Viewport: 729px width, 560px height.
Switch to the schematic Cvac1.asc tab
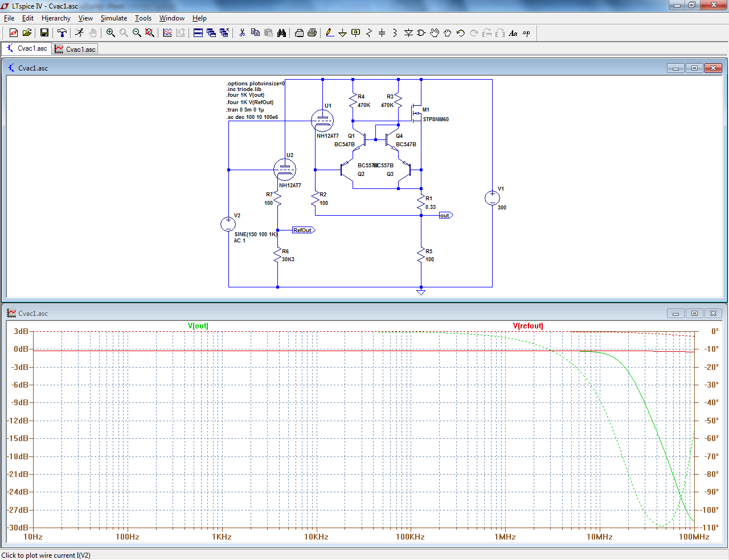27,48
